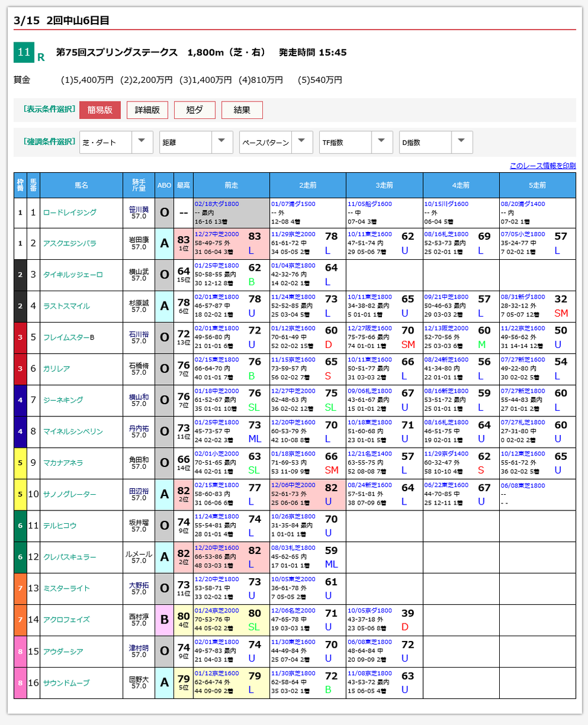
Task: Click the 5走前 column header
Action: click(x=537, y=185)
